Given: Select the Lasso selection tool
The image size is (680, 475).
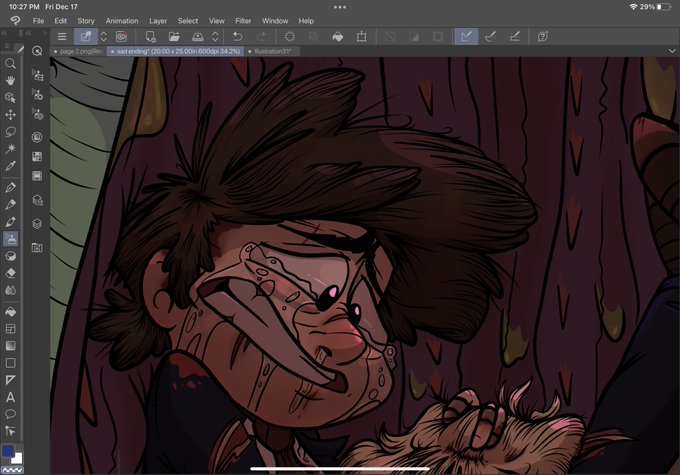Looking at the screenshot, I should [x=10, y=131].
